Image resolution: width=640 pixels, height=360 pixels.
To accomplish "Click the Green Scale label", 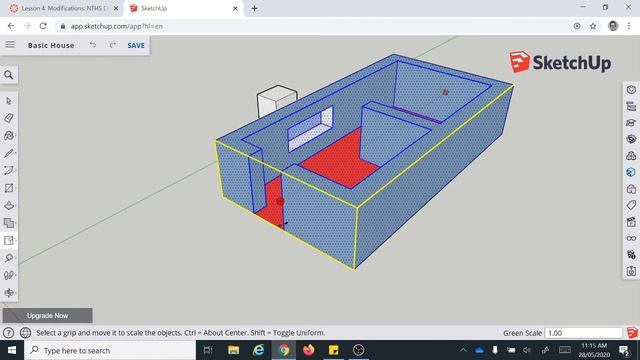I will (x=522, y=333).
